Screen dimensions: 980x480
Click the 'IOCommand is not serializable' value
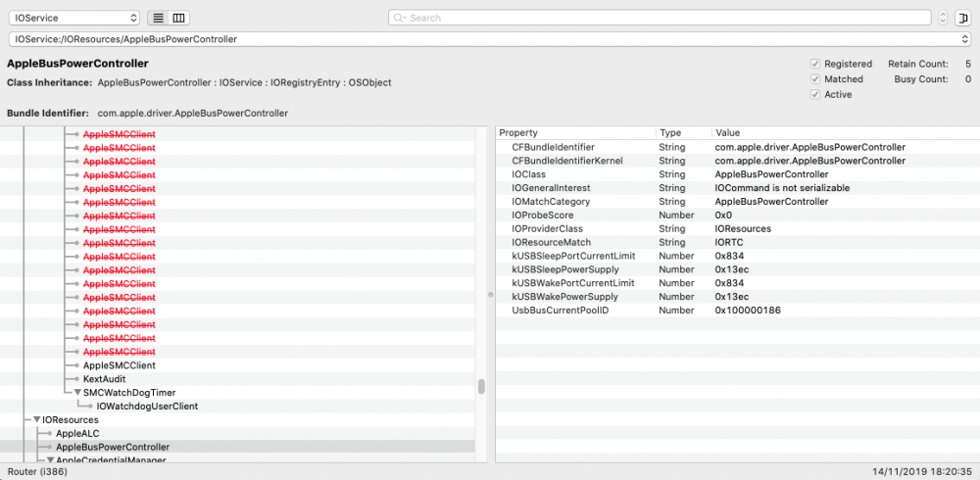click(x=782, y=188)
